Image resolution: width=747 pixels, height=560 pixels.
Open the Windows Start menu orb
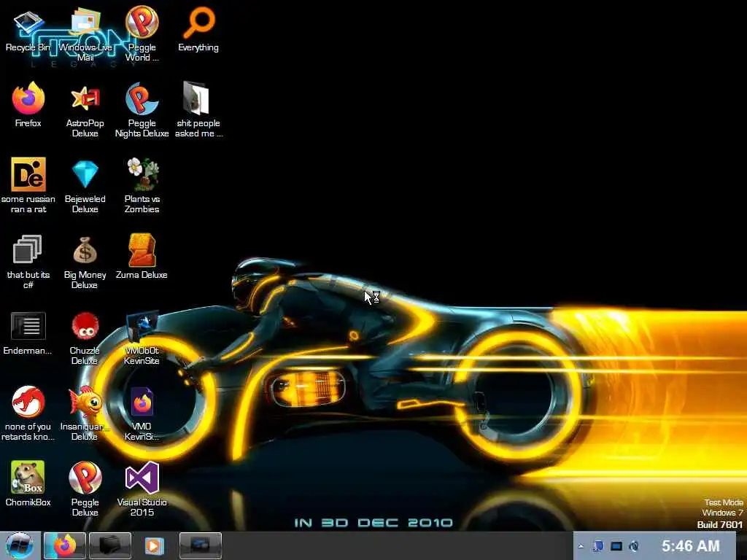point(19,545)
